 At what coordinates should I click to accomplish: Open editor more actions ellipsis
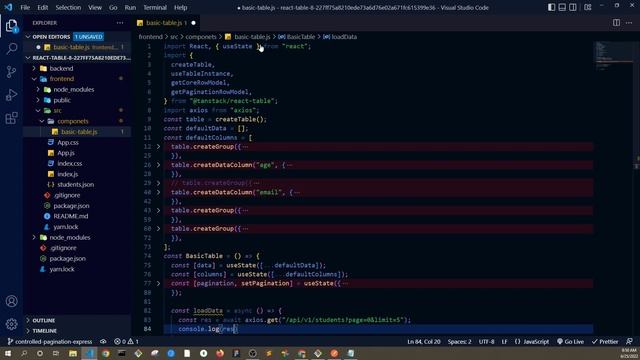coord(629,23)
